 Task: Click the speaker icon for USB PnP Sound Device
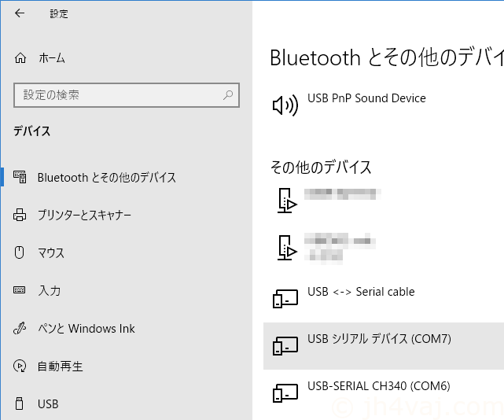coord(285,105)
